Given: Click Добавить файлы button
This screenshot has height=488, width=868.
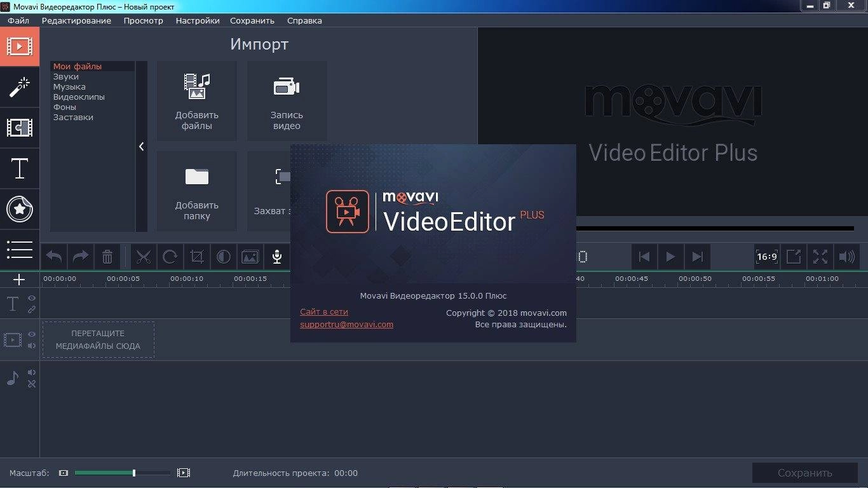Looking at the screenshot, I should pyautogui.click(x=197, y=101).
